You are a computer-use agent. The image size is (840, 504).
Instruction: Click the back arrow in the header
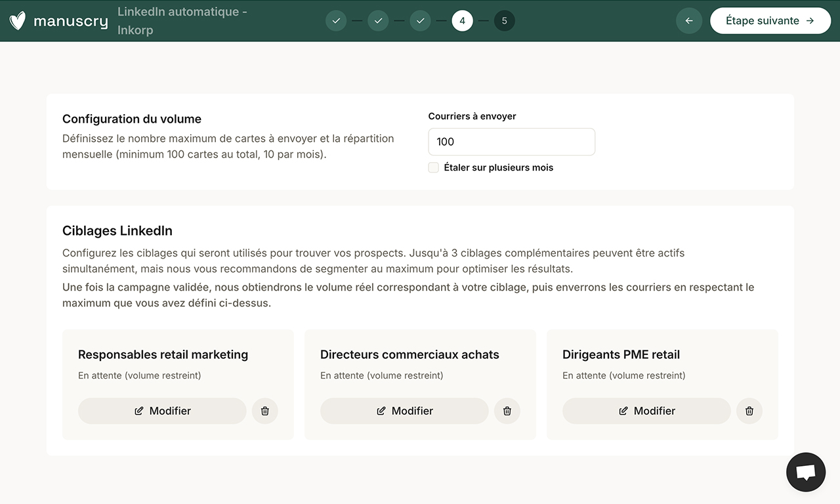[x=689, y=20]
